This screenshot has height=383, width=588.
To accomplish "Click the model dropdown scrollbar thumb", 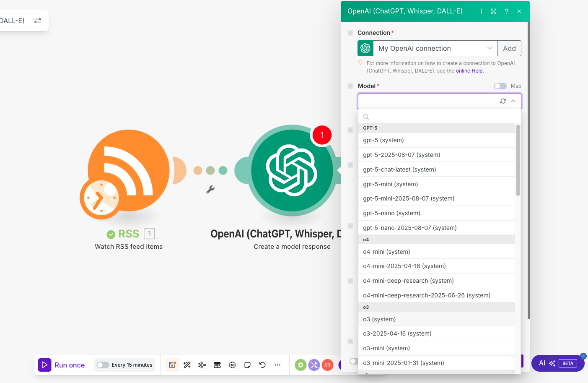I will (x=518, y=160).
